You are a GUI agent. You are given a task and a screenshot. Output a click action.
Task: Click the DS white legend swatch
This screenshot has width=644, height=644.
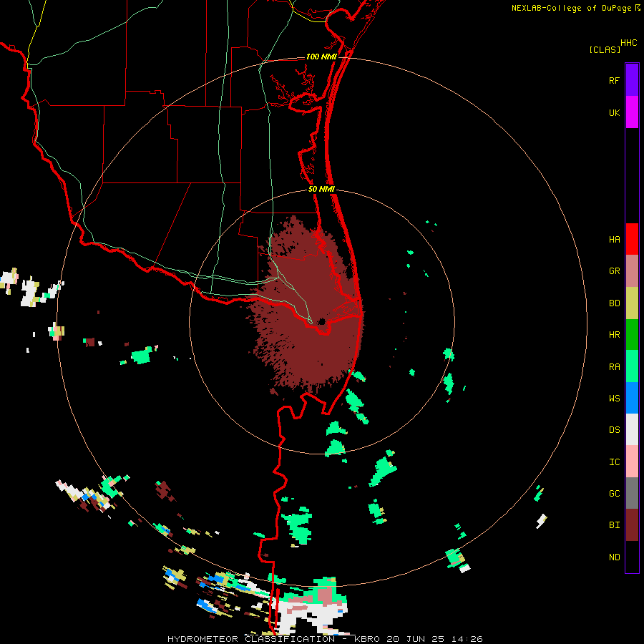pyautogui.click(x=632, y=429)
